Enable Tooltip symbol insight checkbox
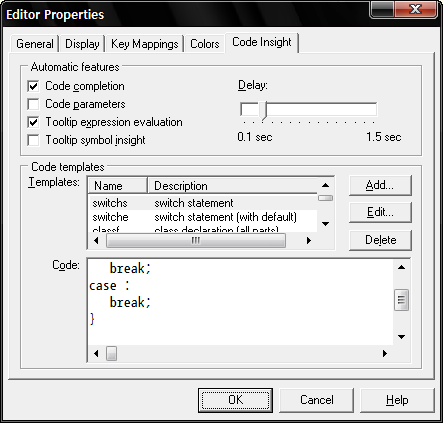This screenshot has width=443, height=423. pyautogui.click(x=33, y=140)
